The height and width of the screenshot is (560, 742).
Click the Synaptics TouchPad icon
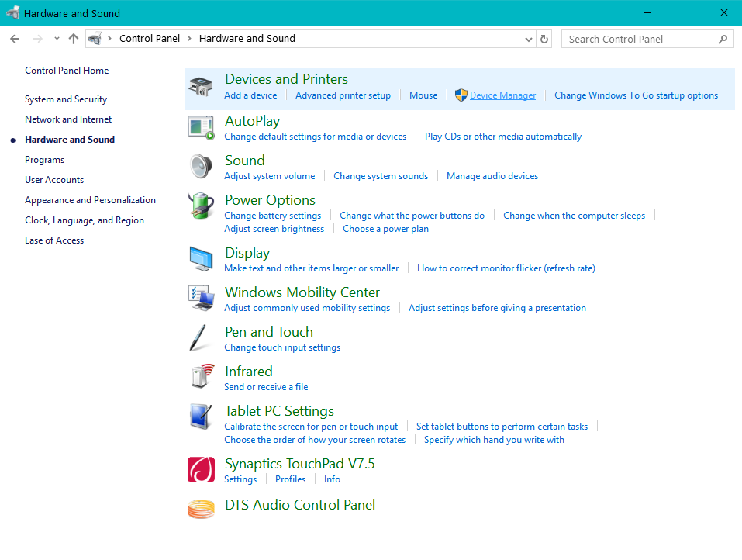[x=200, y=469]
